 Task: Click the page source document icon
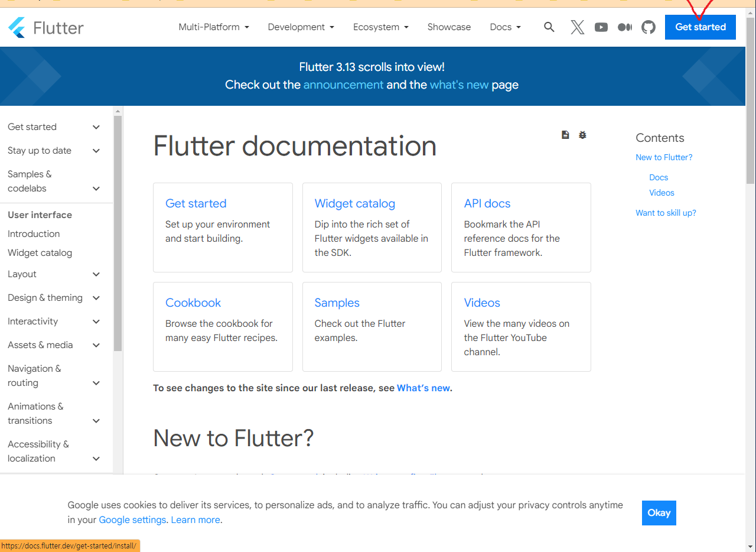pos(565,135)
